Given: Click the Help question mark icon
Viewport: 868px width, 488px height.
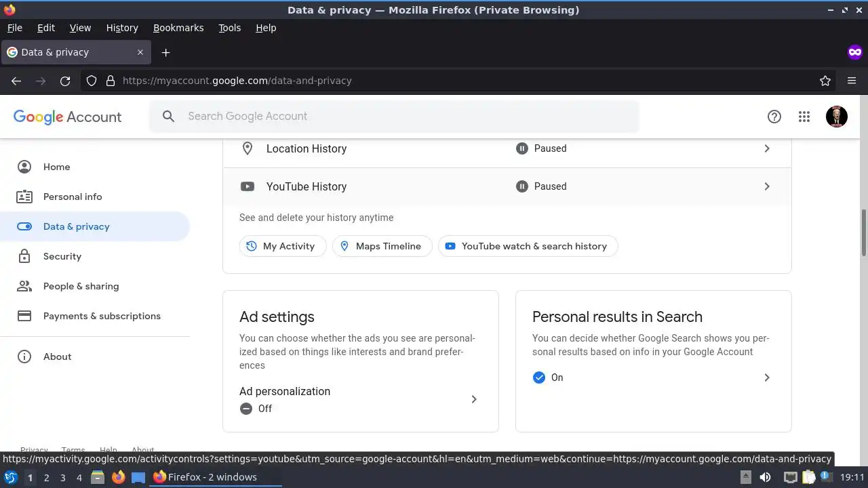Looking at the screenshot, I should [x=774, y=117].
